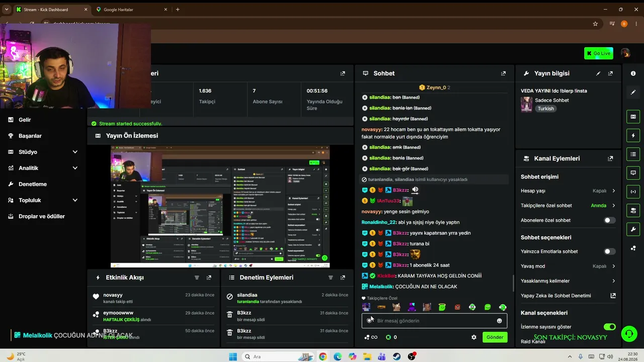Toggle the chat bubble sidebar icon
Screen dimensions: 644x362
[x=633, y=172]
